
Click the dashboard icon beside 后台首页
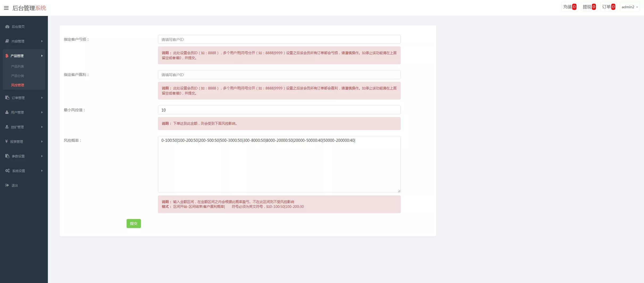[7, 27]
